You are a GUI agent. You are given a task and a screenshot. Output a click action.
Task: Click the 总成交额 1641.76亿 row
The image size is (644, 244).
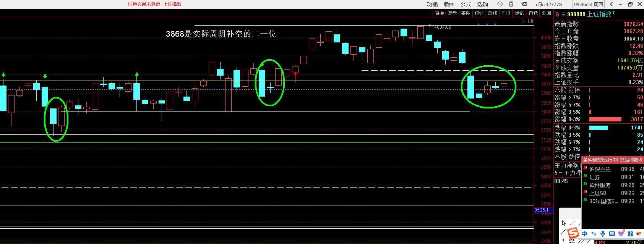[x=599, y=60]
